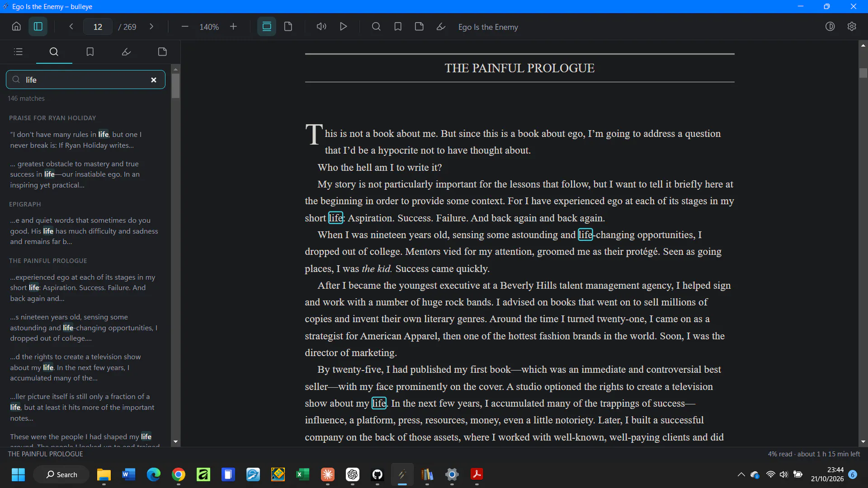Add a note from toolbar
This screenshot has height=488, width=868.
[x=419, y=27]
